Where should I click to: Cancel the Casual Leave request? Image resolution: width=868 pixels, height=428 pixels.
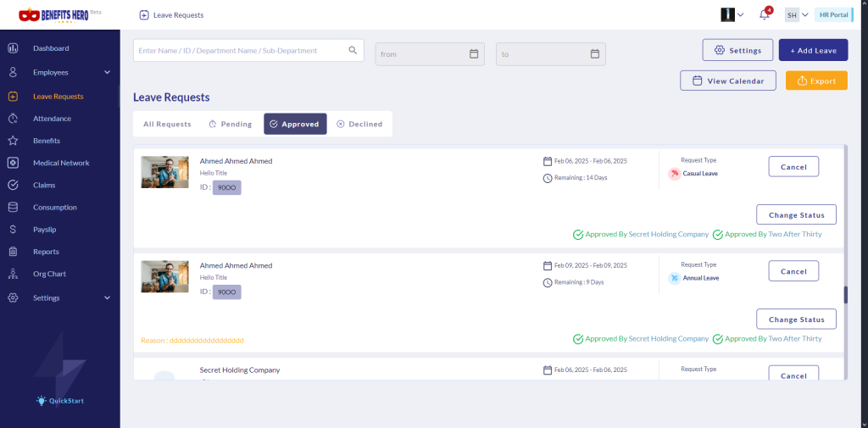pyautogui.click(x=793, y=167)
